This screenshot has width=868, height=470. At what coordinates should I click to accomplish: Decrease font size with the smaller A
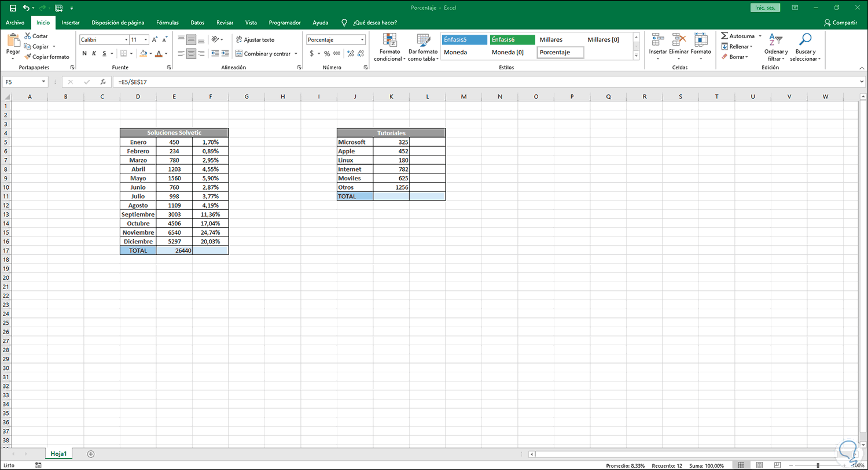tap(165, 39)
